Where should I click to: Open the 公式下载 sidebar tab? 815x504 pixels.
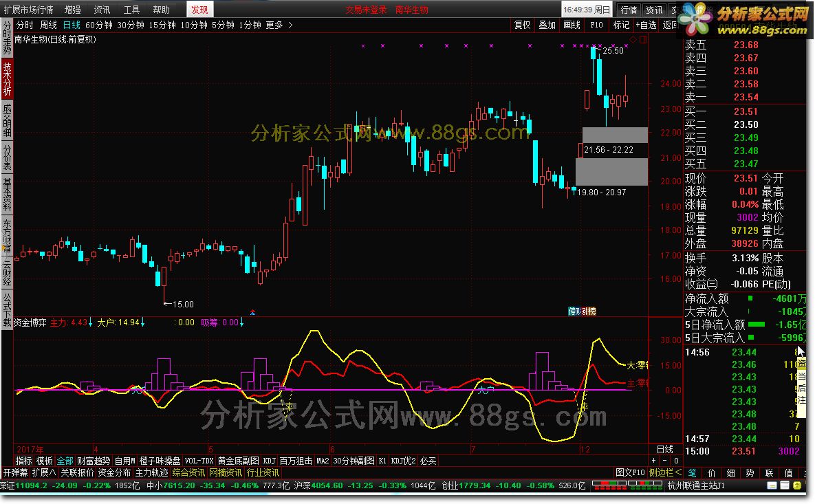click(x=7, y=309)
